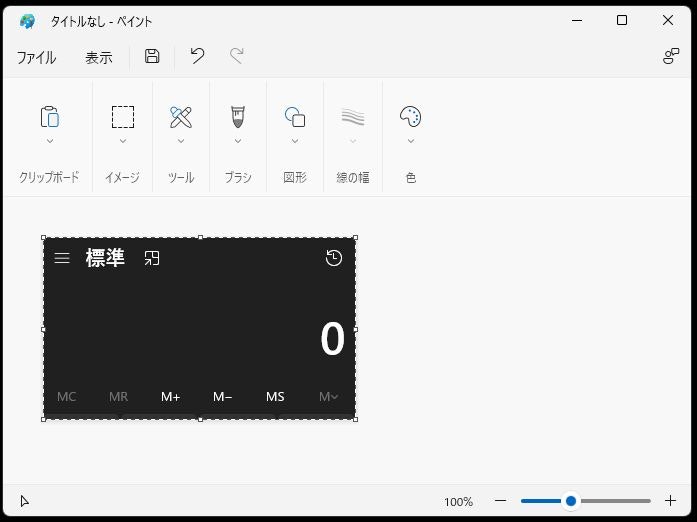Click the grayed-out redo arrow
Image resolution: width=697 pixels, height=522 pixels.
tap(237, 56)
